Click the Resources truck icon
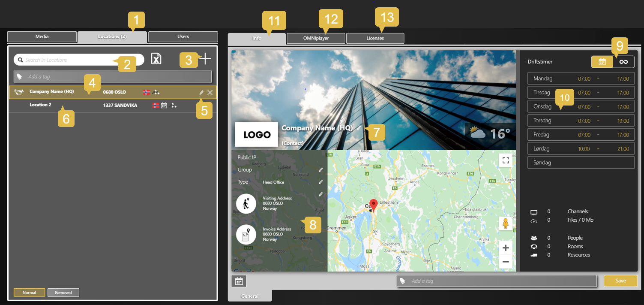Image resolution: width=644 pixels, height=305 pixels. (x=534, y=255)
